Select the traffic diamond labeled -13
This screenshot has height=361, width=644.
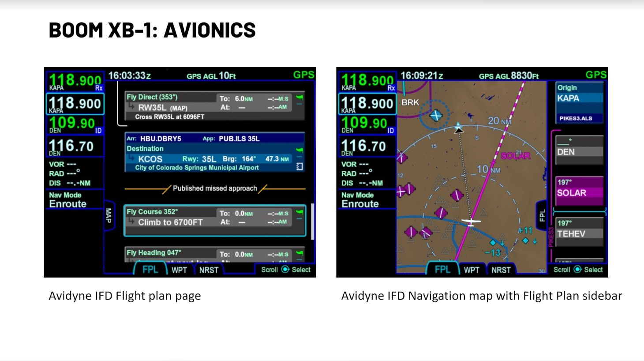(493, 243)
